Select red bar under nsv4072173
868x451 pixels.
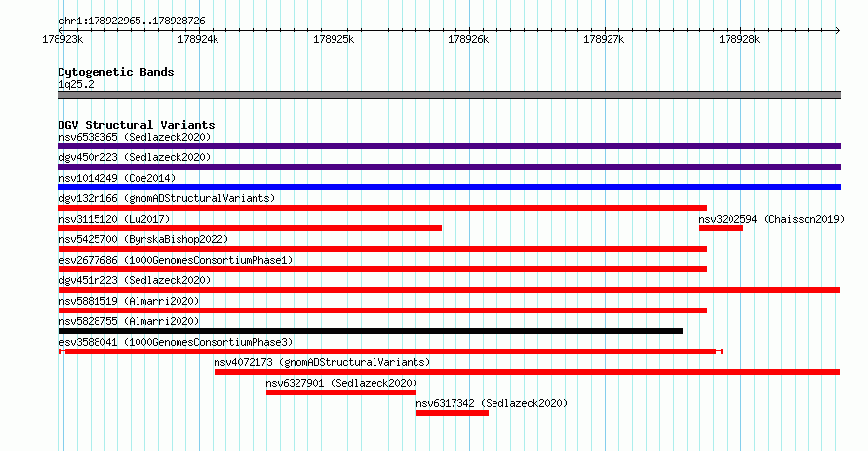click(x=527, y=372)
